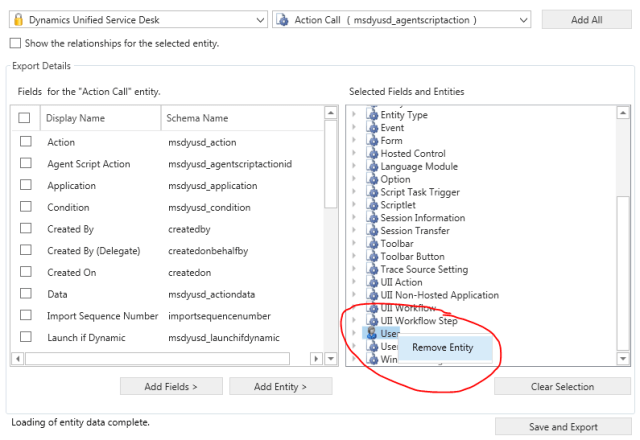Screen dimensions: 640x440
Task: Click the UII Action entity icon
Action: click(x=372, y=282)
